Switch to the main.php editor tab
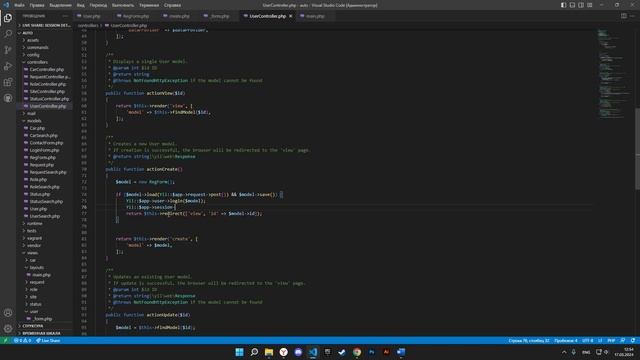640x360 pixels. click(x=315, y=16)
